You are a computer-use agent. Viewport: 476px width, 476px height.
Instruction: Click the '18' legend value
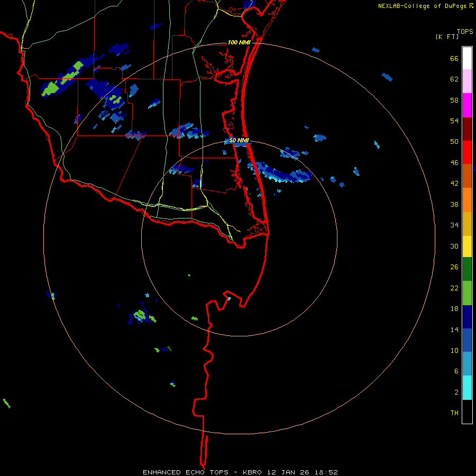(454, 309)
